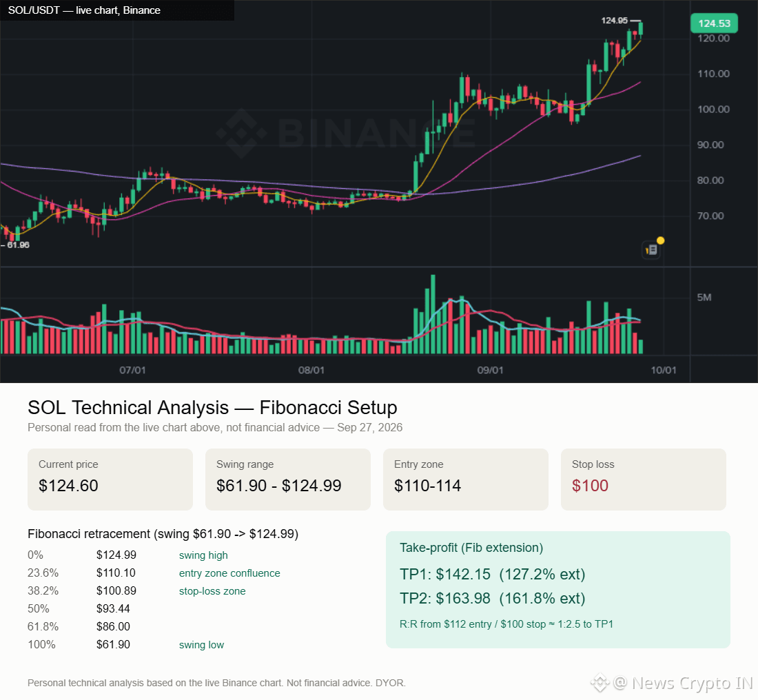Open the Current price card
Image resolution: width=758 pixels, height=700 pixels.
coord(110,479)
